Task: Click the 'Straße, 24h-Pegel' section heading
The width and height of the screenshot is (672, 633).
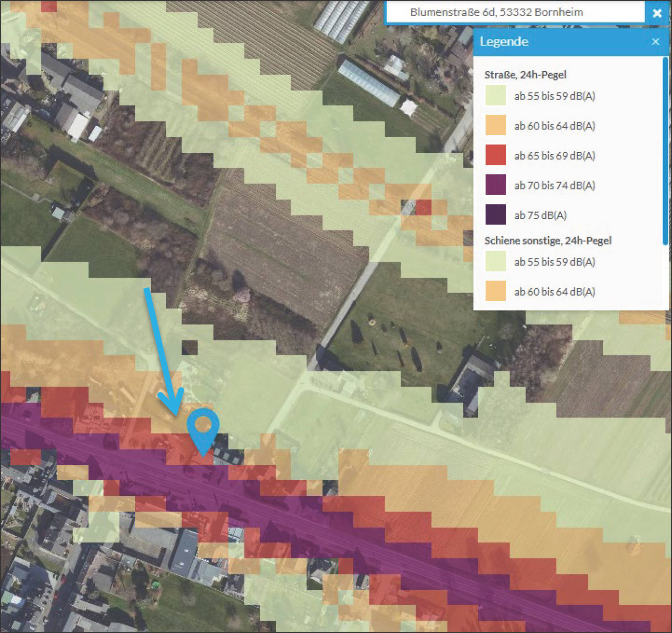Action: pos(525,75)
